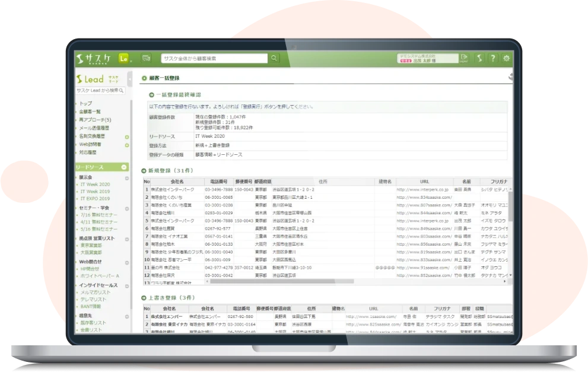
Task: Click the サスケ全体から顧客検索 search field
Action: [214, 58]
